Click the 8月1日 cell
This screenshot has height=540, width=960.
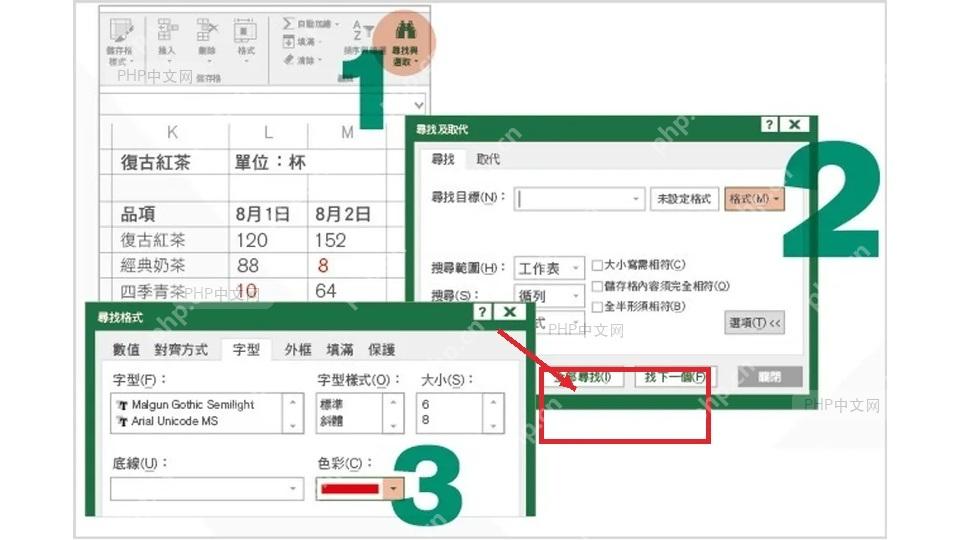click(268, 214)
